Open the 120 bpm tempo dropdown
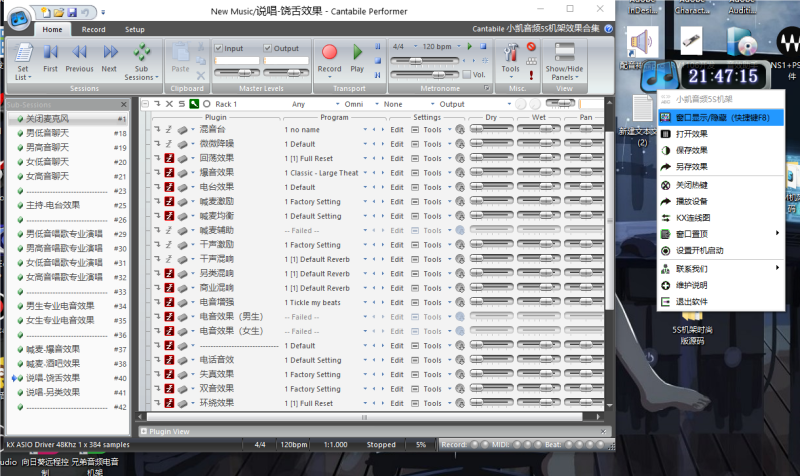 pyautogui.click(x=459, y=46)
